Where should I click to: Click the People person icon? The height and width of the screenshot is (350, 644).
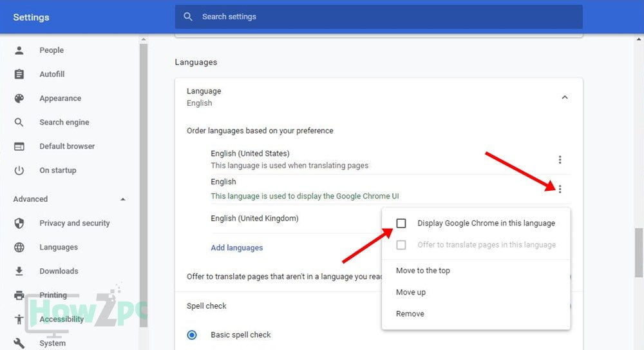pos(19,50)
